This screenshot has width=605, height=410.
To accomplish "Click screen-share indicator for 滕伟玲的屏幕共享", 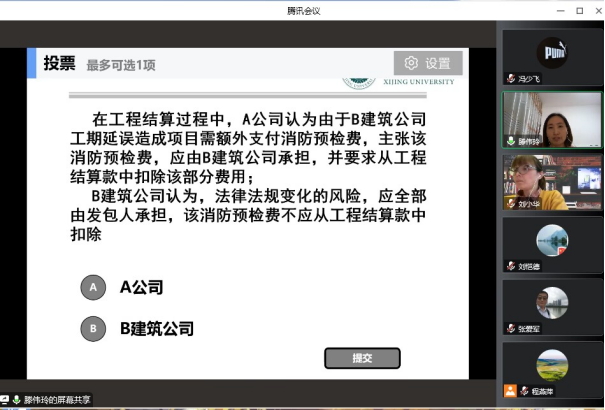I will (x=5, y=400).
